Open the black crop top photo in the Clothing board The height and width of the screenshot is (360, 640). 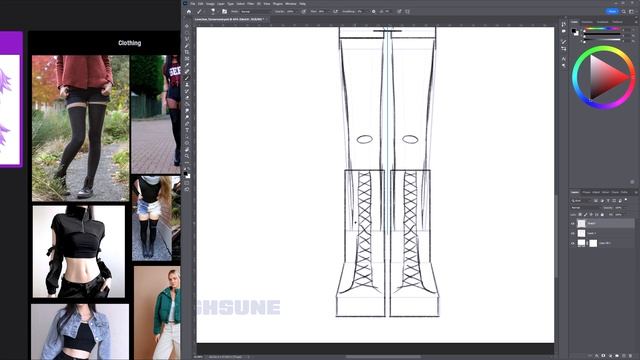79,251
